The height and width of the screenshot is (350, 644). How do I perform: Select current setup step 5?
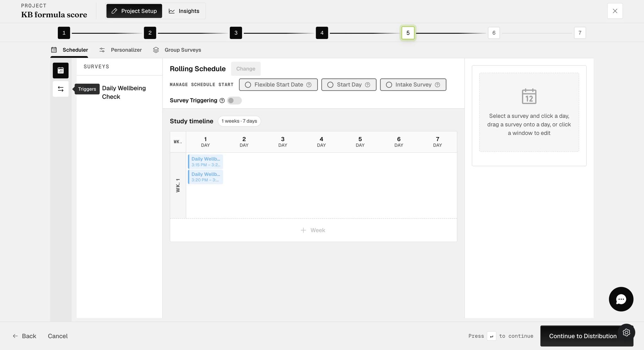tap(408, 33)
